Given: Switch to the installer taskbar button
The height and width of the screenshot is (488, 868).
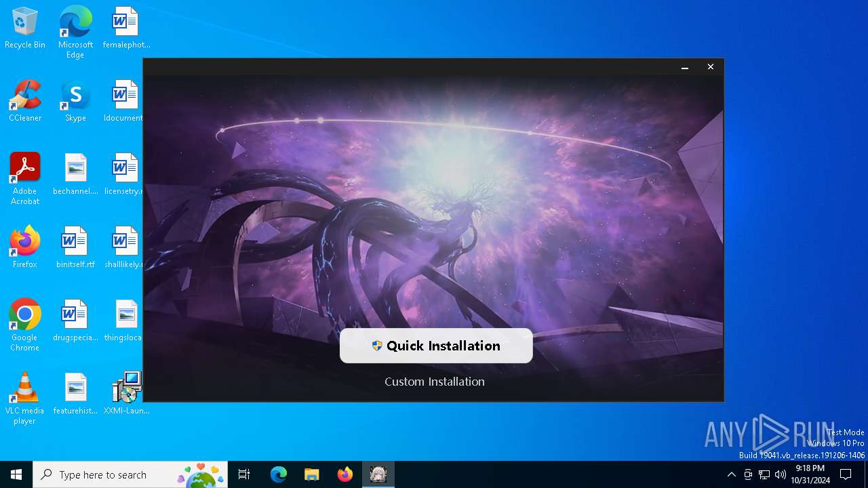Looking at the screenshot, I should [378, 474].
